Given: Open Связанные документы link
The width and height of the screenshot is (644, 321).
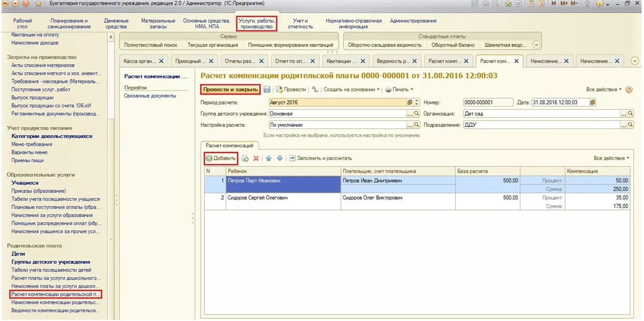Looking at the screenshot, I should tap(150, 96).
